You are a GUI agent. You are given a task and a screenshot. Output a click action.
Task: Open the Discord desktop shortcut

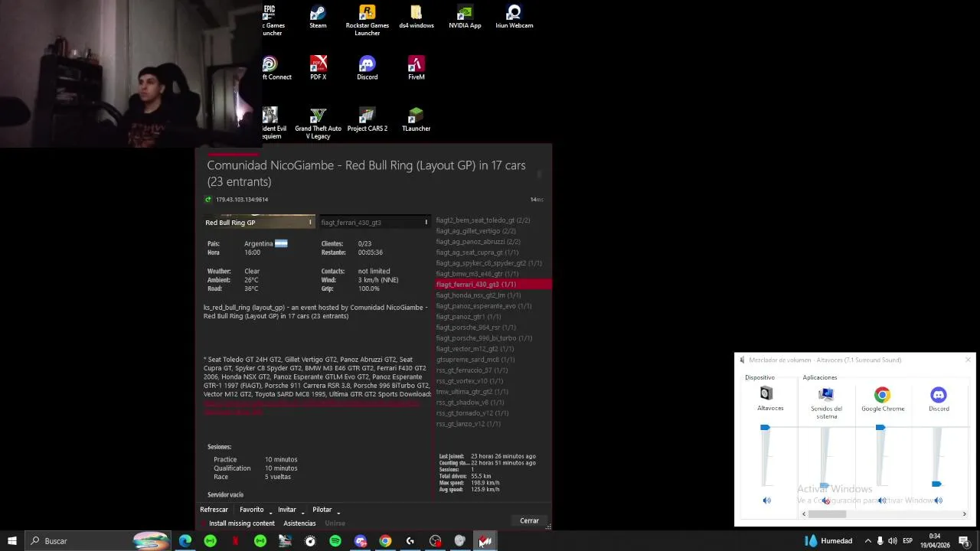coord(367,68)
